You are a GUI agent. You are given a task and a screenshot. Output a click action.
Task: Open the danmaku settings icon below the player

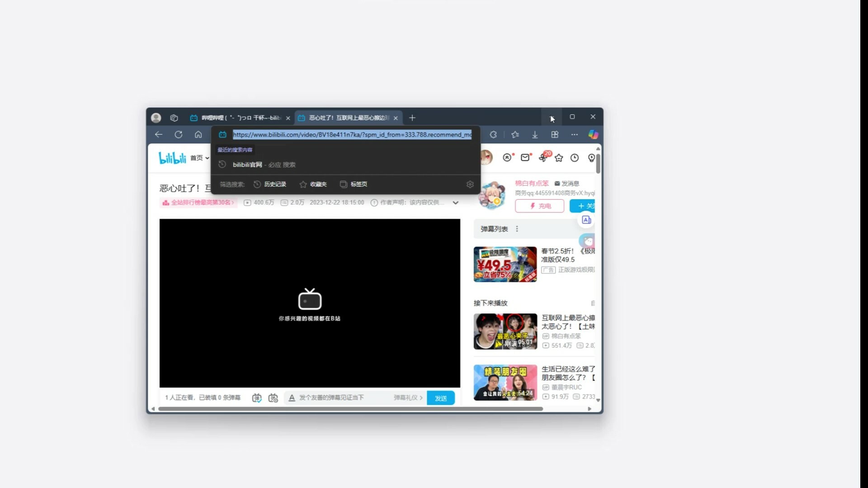tap(273, 398)
